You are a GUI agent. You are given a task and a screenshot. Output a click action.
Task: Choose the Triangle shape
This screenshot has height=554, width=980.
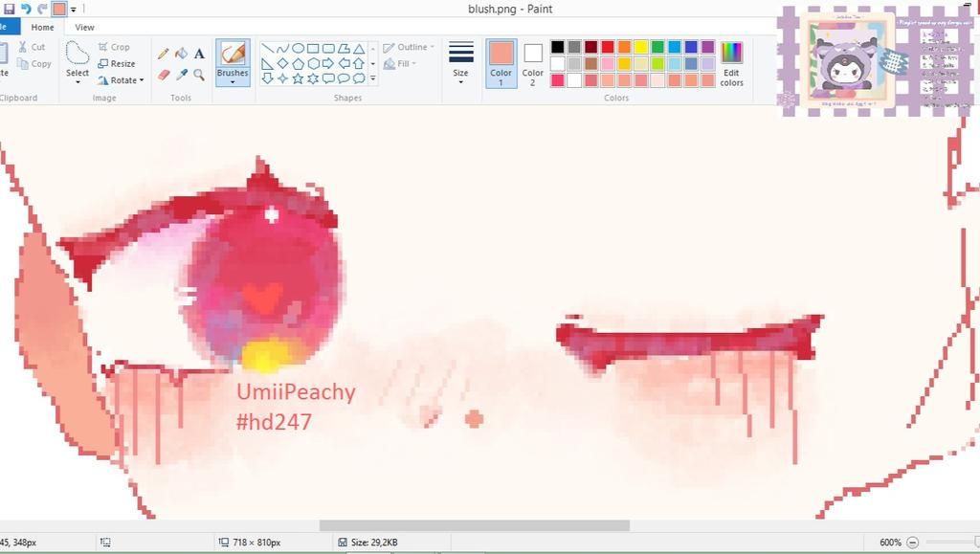point(359,48)
